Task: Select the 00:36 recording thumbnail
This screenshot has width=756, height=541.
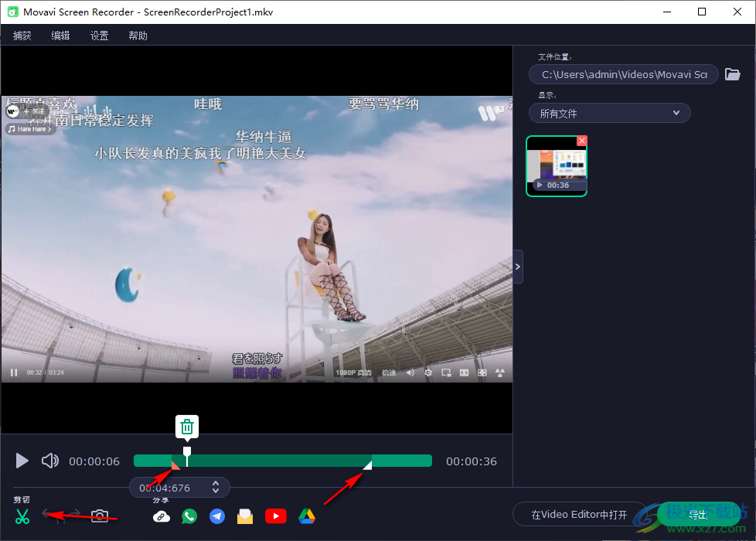Action: [557, 166]
